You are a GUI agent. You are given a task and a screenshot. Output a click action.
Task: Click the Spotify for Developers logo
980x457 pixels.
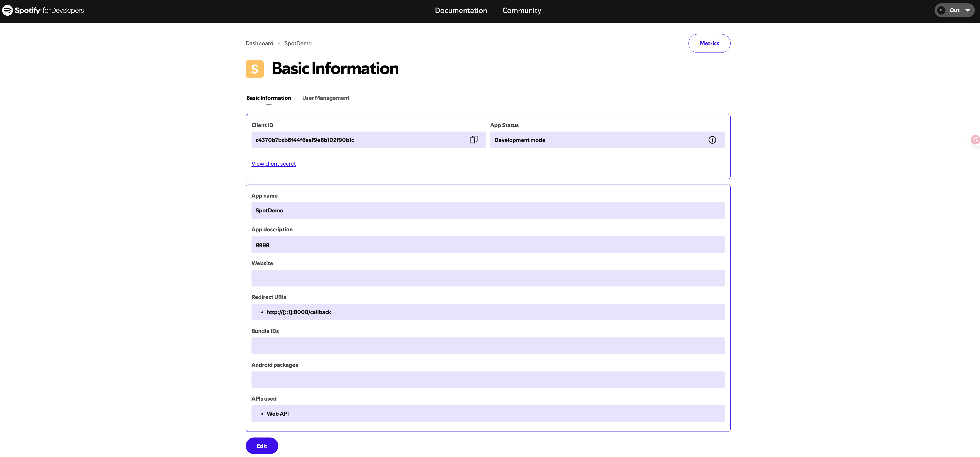pos(43,10)
